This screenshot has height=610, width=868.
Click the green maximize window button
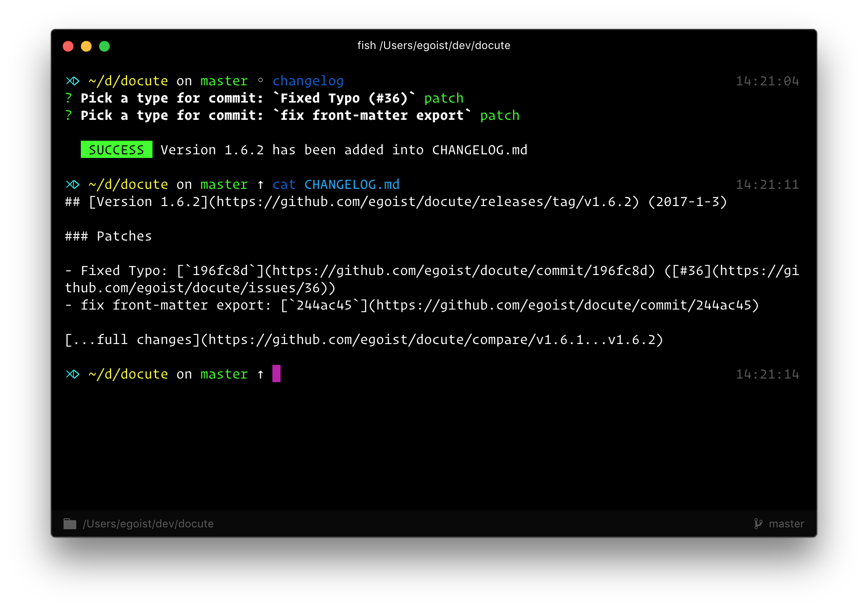(x=104, y=46)
